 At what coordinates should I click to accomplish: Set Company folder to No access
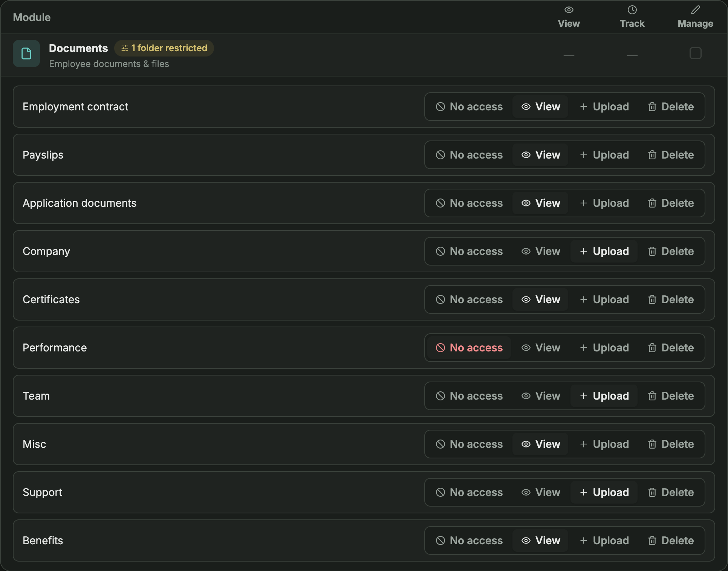(469, 251)
